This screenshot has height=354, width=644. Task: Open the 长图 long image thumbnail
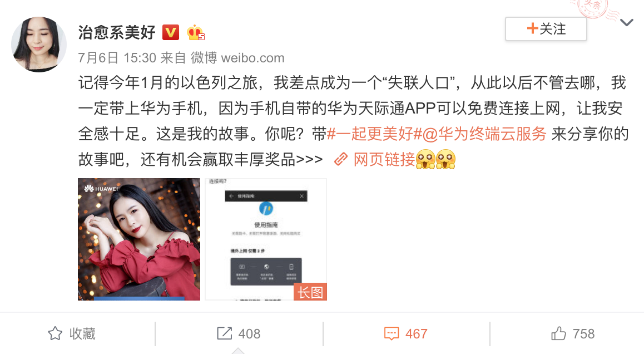click(x=266, y=239)
